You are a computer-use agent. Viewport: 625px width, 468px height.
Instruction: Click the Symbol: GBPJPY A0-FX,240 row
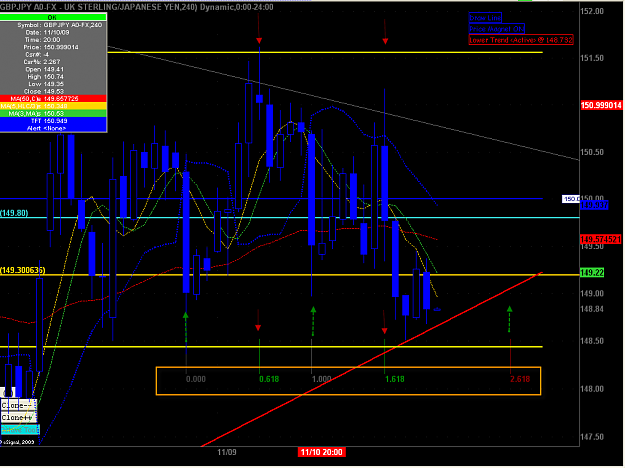tap(53, 25)
